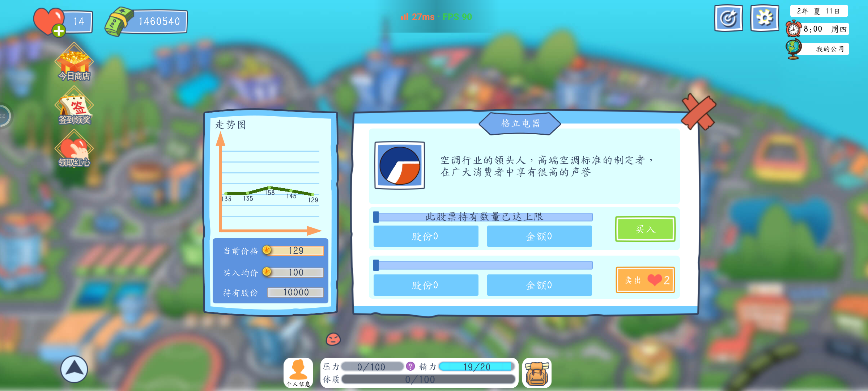
Task: Click the 158 peak point on chart
Action: point(269,188)
